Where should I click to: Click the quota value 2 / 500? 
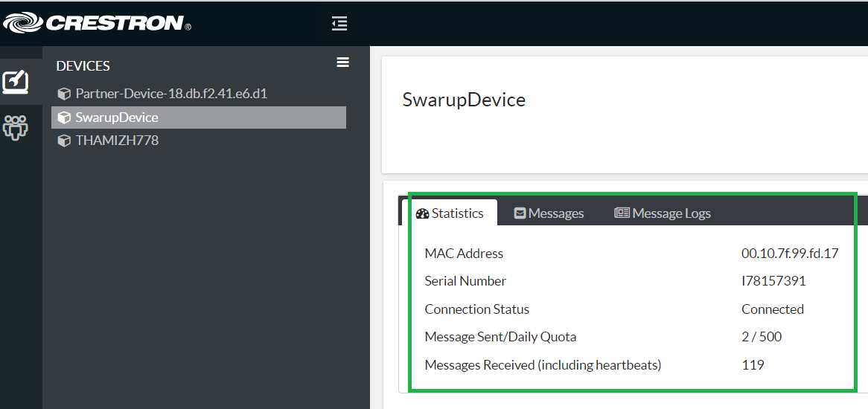point(762,337)
